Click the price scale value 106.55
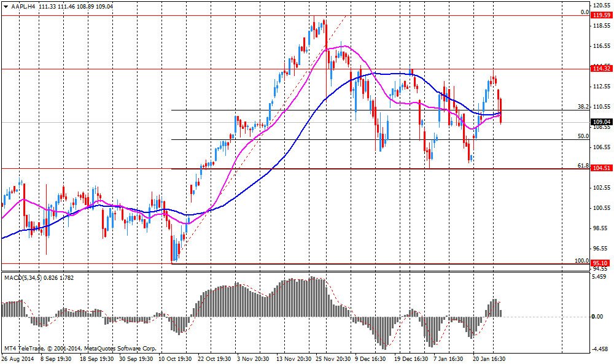 602,147
